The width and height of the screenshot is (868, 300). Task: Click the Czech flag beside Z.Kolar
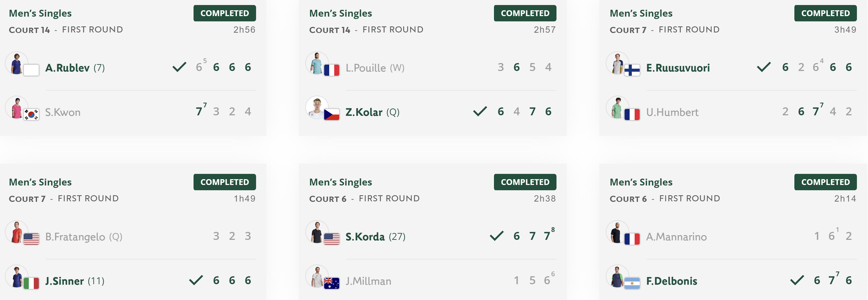[332, 115]
